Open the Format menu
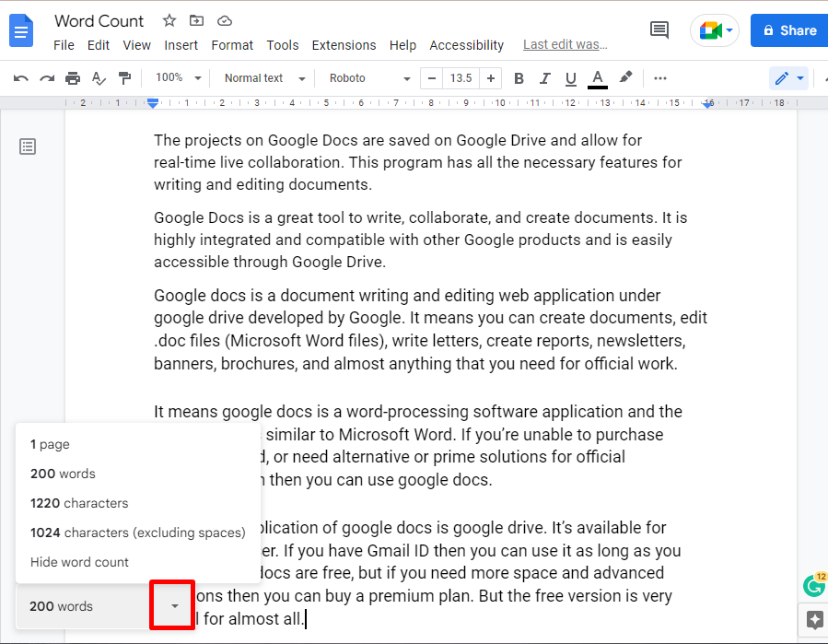 coord(232,45)
